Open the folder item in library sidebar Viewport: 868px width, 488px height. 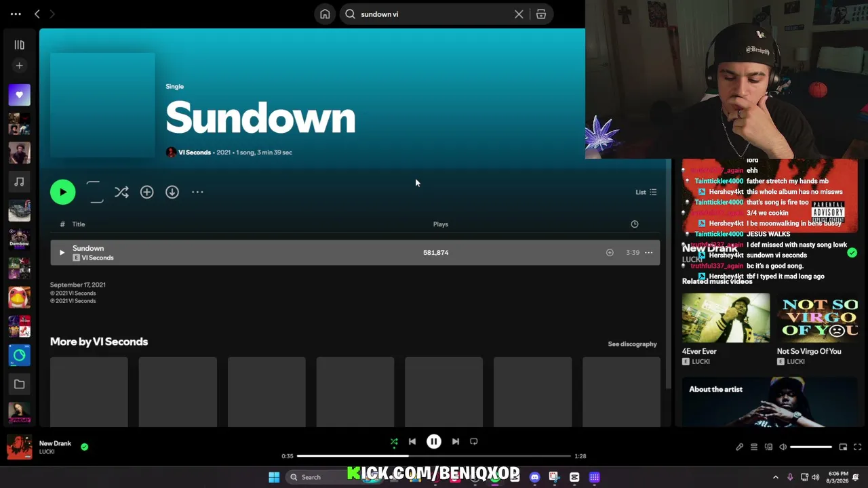tap(19, 384)
